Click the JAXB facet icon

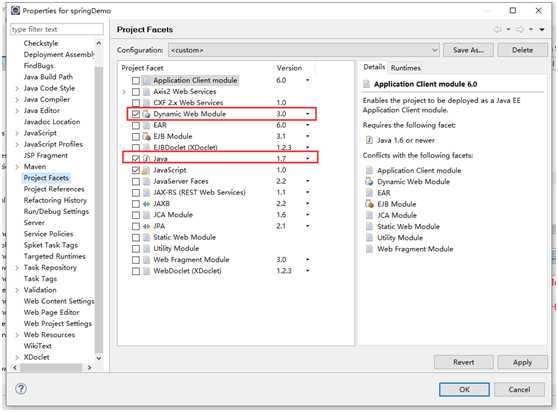point(146,204)
